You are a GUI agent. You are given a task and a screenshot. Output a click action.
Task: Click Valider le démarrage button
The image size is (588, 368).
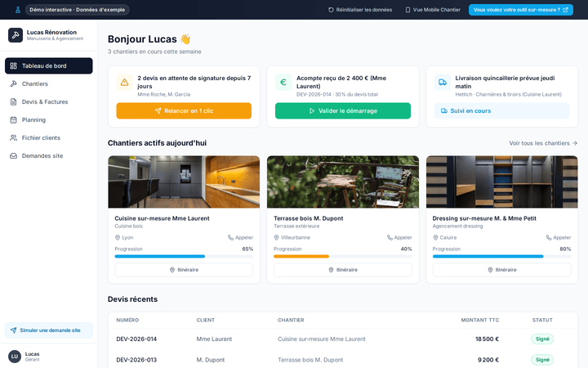click(x=343, y=110)
